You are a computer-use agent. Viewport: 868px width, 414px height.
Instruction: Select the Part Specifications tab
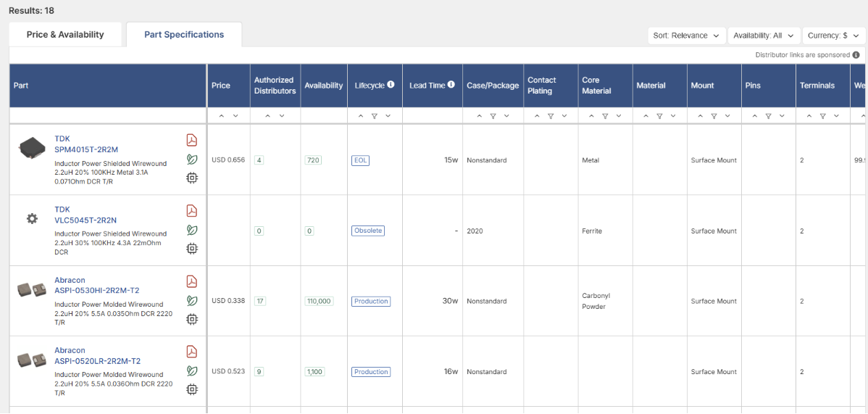[x=184, y=34]
